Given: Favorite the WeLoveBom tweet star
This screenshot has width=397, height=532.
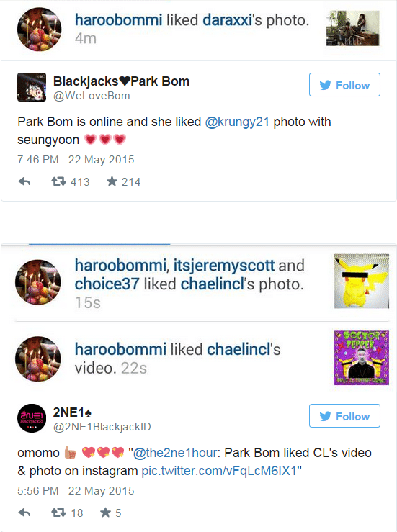Looking at the screenshot, I should pyautogui.click(x=112, y=182).
